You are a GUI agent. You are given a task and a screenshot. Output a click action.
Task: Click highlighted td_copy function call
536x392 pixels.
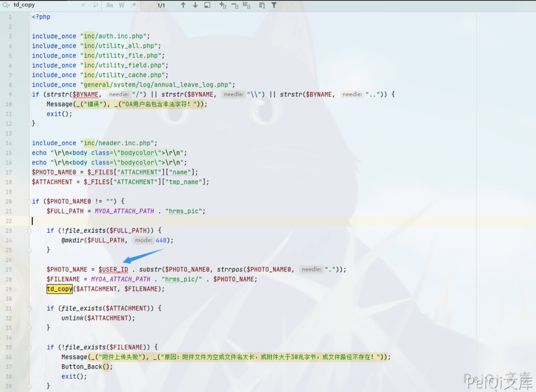(x=59, y=289)
